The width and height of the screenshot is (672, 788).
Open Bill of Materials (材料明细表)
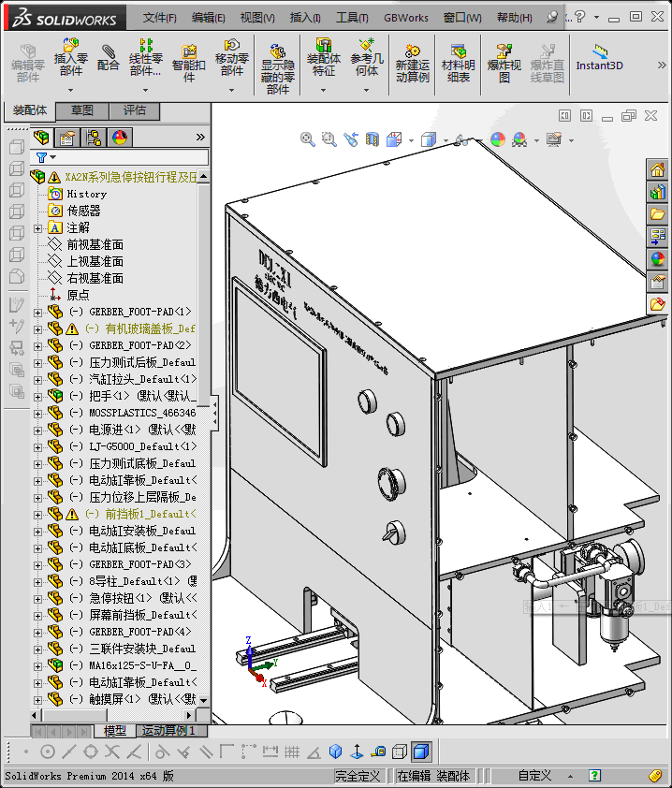click(x=458, y=63)
